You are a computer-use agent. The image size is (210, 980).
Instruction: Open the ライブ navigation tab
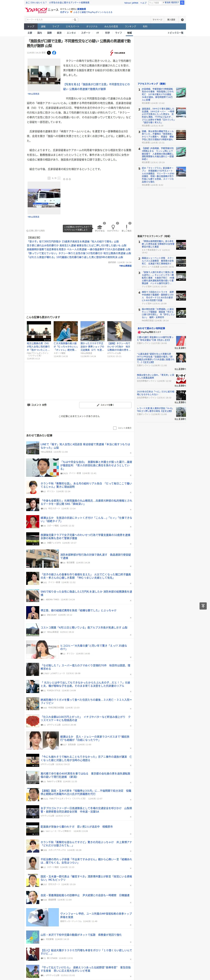(56, 27)
